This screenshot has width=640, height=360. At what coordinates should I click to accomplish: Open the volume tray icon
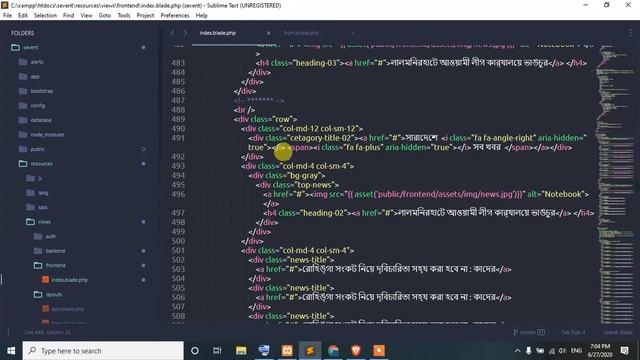click(x=562, y=351)
